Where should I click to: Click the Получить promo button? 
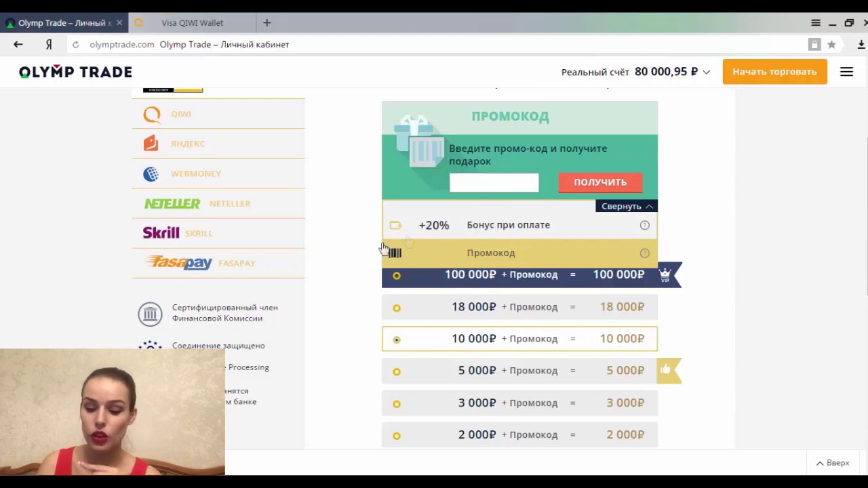coord(600,182)
